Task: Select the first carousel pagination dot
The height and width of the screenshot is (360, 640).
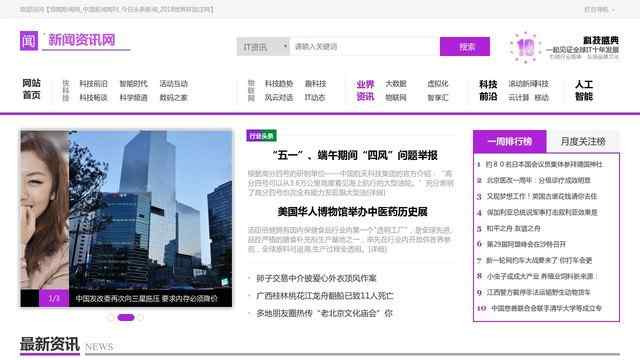Action: point(111,317)
